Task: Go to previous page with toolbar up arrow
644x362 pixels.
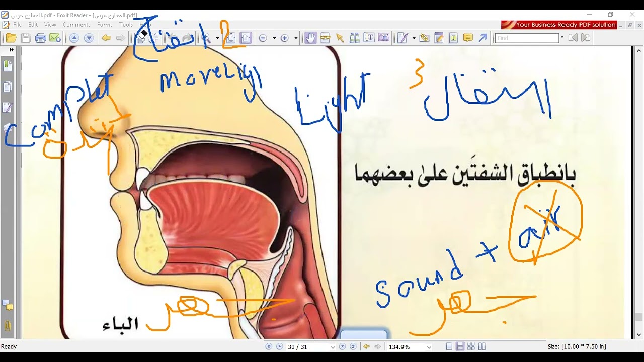Action: (x=74, y=38)
